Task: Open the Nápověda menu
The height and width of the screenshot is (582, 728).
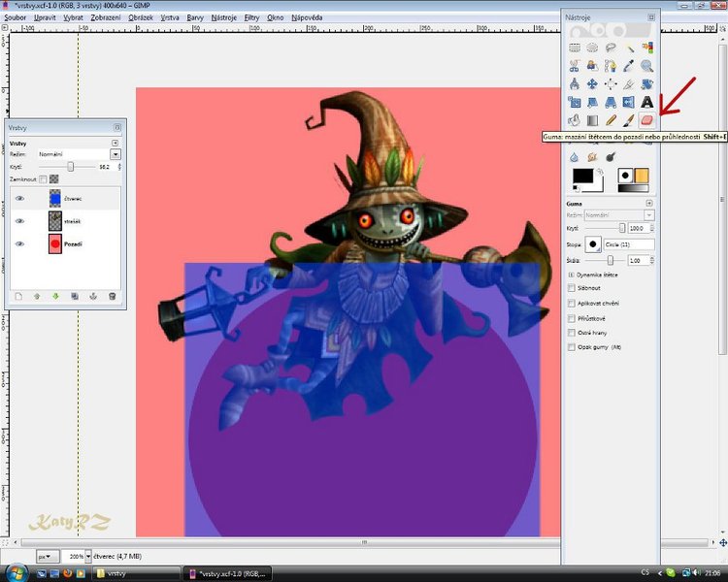Action: click(307, 17)
